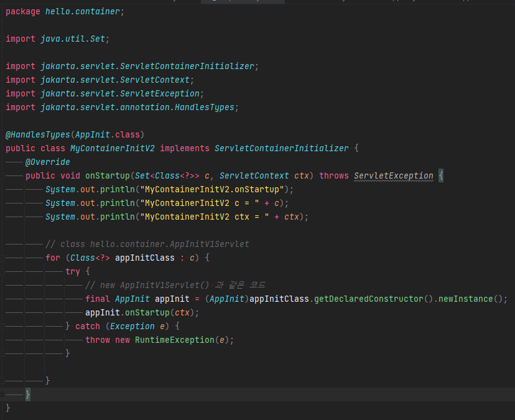Viewport: 515px width, 420px height.
Task: Click the class name MyContainerInitV2 in declaration
Action: coord(113,149)
